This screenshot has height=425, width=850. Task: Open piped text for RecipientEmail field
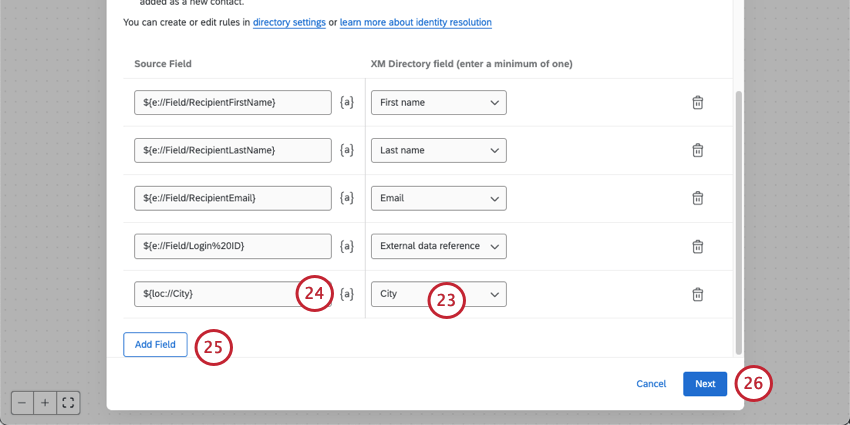coord(347,198)
